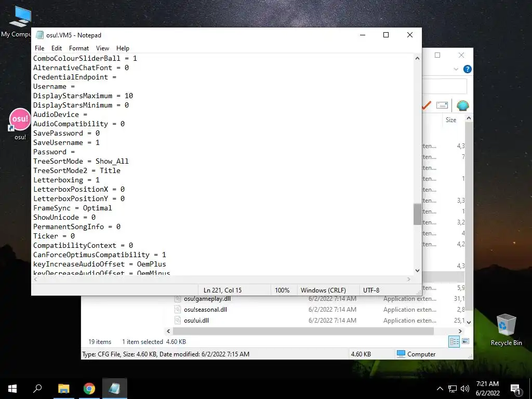The height and width of the screenshot is (399, 532).
Task: Click the ComboColourSliderBall = 1 line
Action: 85,58
